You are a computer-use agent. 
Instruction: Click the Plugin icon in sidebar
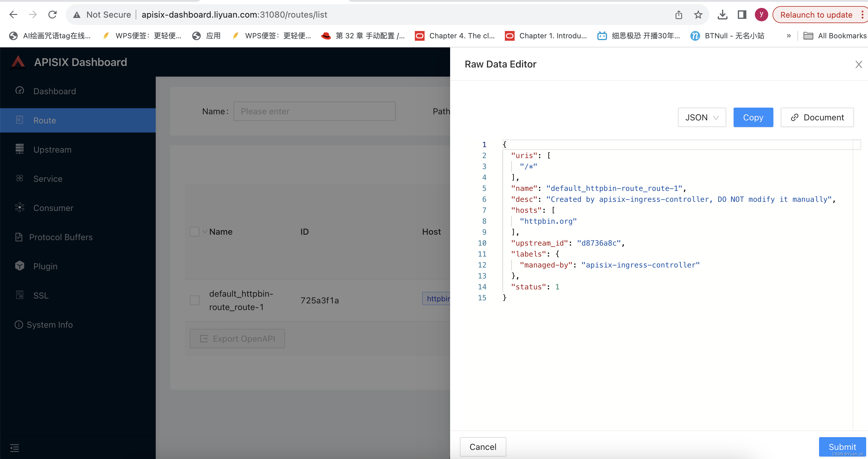tap(19, 265)
